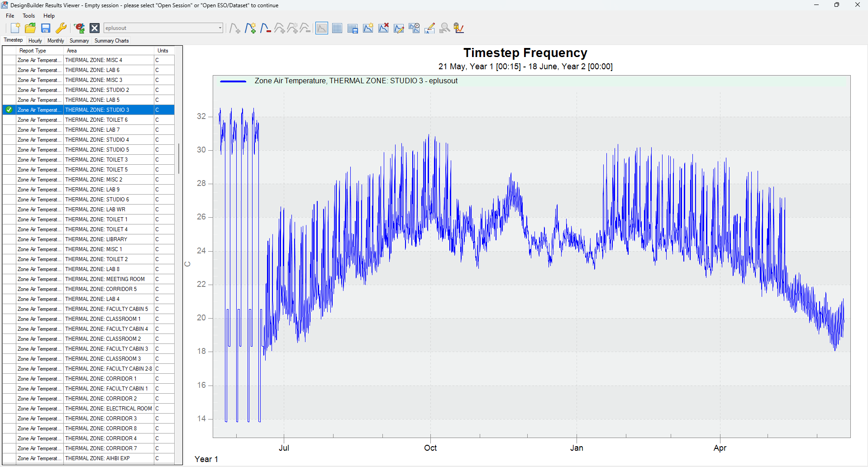Select THERMAL ZONE: CORRIDOR 7 row

(x=88, y=448)
